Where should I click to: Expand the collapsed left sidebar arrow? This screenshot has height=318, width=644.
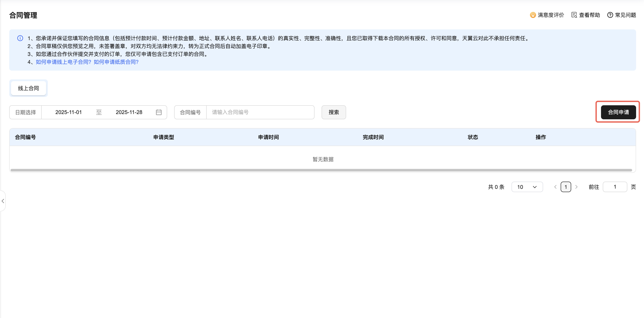[3, 201]
